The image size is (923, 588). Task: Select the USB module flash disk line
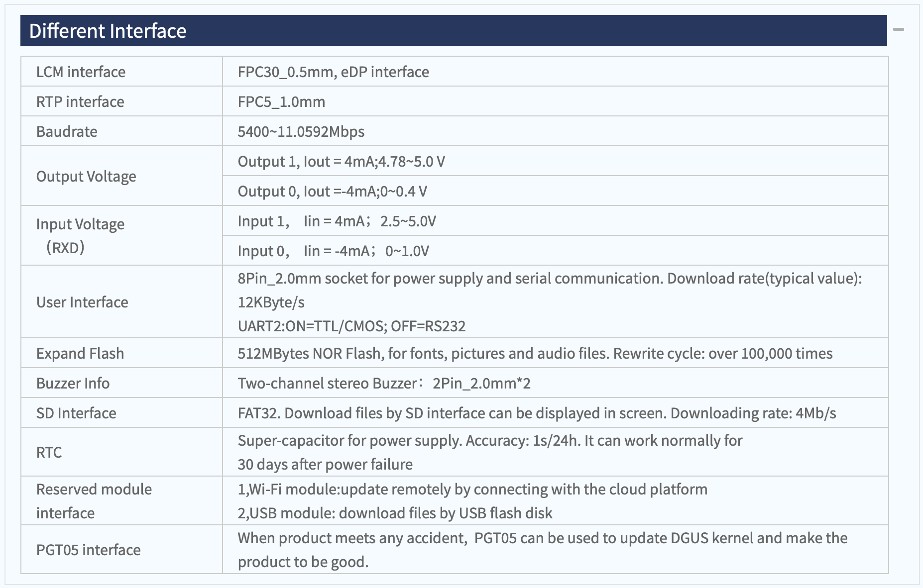coord(395,513)
